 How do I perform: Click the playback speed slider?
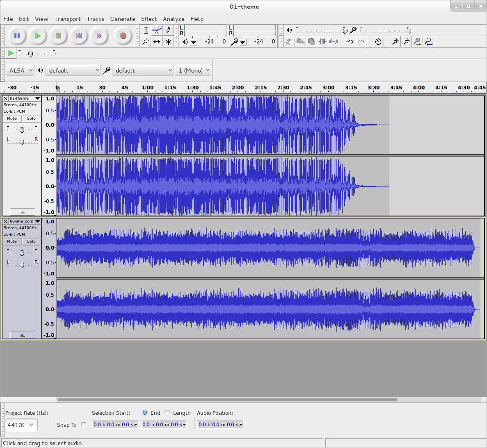[37, 53]
